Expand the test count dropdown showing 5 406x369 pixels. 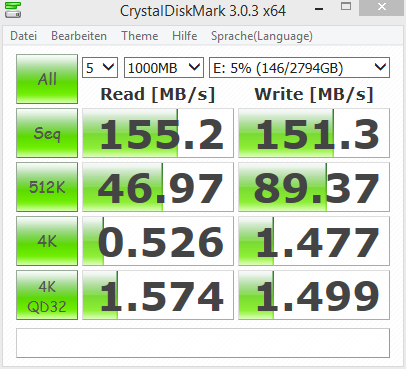(x=100, y=68)
